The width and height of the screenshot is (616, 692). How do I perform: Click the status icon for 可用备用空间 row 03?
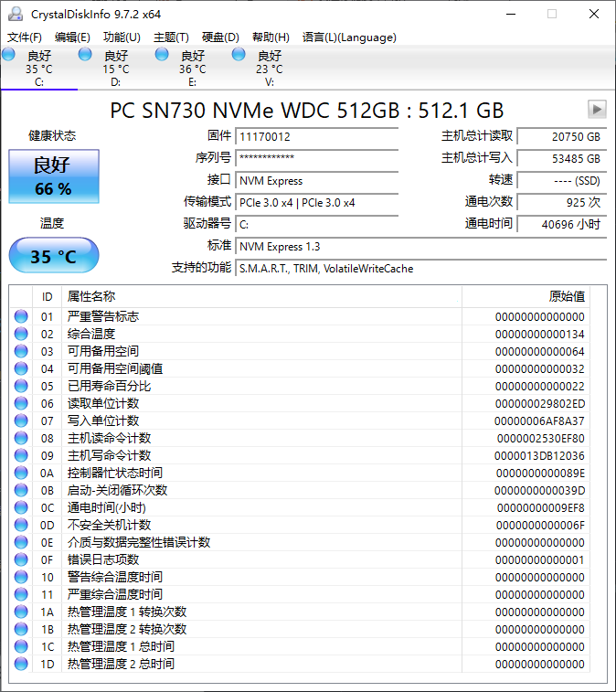click(21, 351)
